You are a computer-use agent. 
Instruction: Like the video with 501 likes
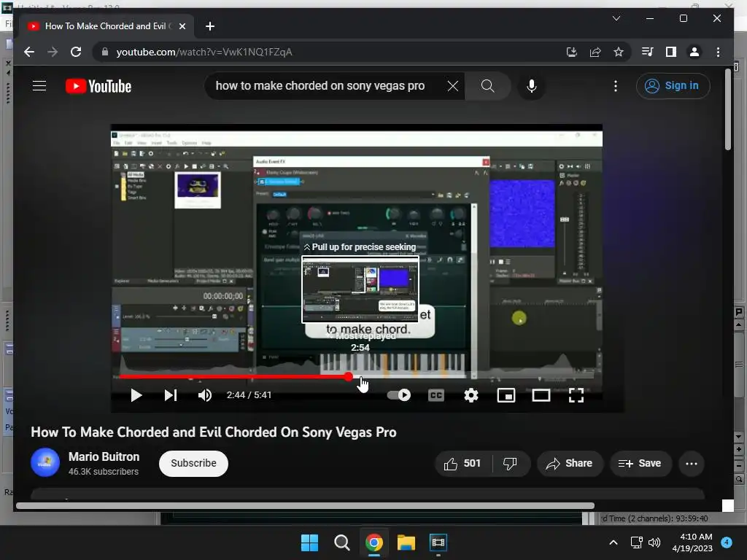click(x=462, y=463)
